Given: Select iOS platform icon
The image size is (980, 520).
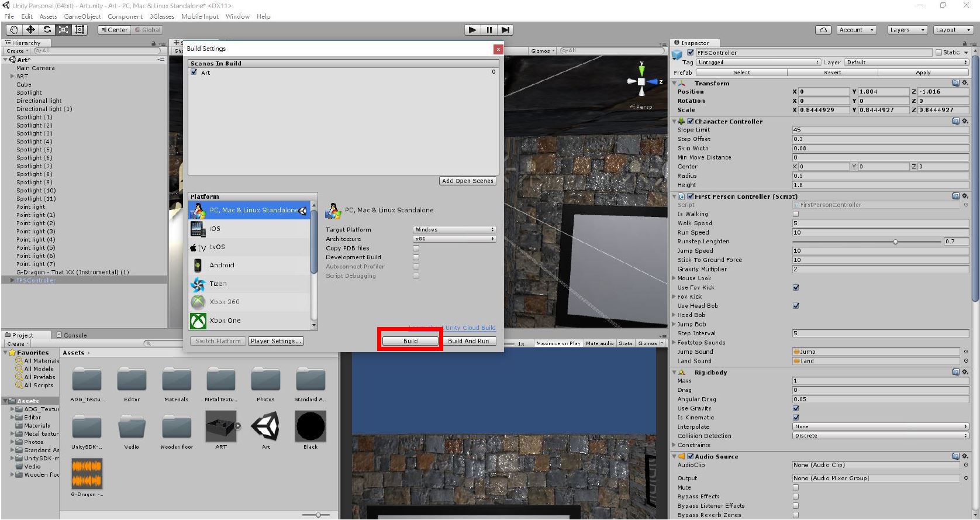Looking at the screenshot, I should pyautogui.click(x=198, y=229).
